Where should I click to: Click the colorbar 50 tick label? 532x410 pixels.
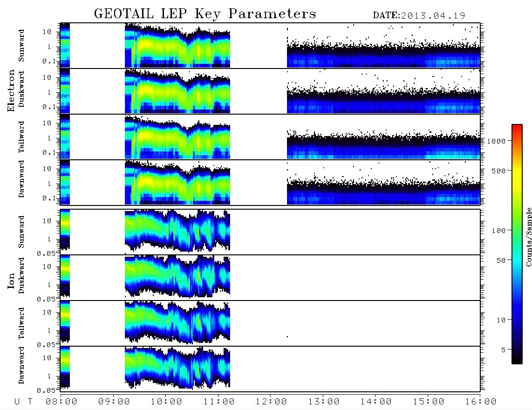pyautogui.click(x=501, y=260)
